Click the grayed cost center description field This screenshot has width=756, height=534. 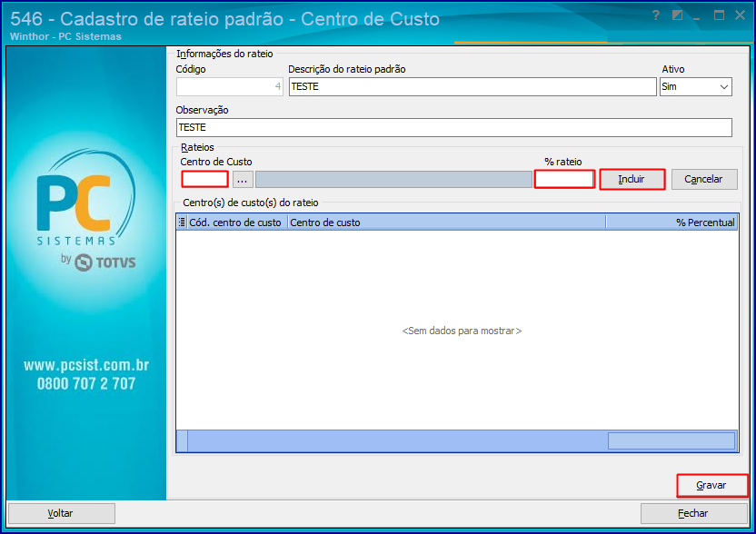(x=393, y=179)
